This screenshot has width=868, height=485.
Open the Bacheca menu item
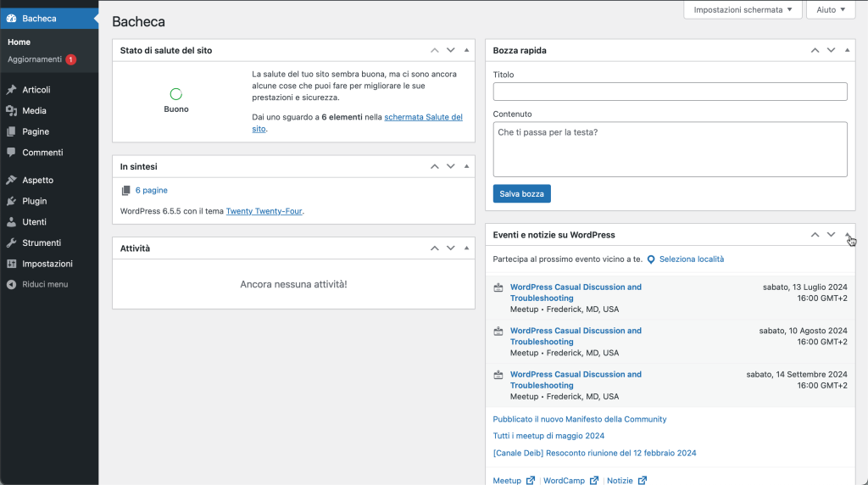click(49, 19)
